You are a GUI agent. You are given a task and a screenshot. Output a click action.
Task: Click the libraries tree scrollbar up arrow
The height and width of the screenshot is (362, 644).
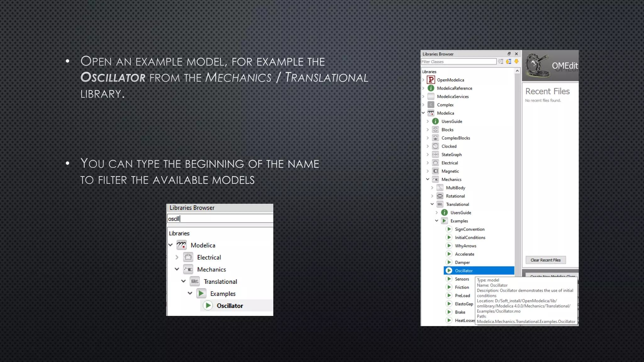[517, 71]
